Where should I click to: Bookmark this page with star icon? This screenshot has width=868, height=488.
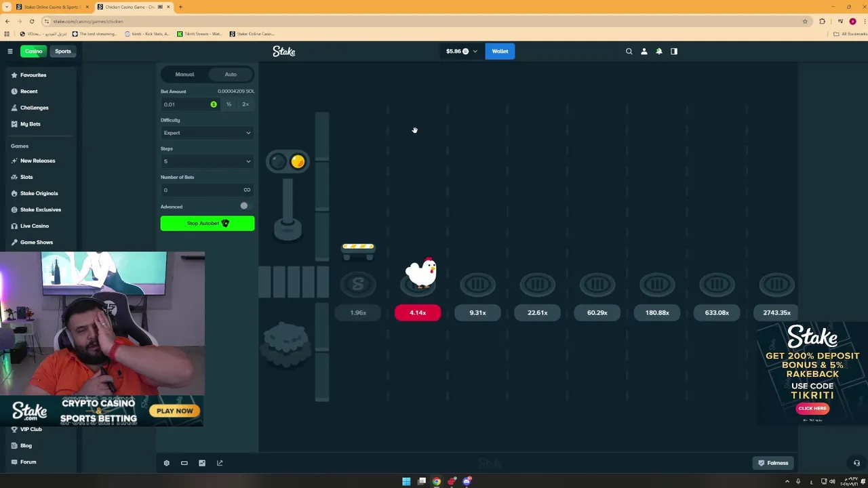(805, 21)
